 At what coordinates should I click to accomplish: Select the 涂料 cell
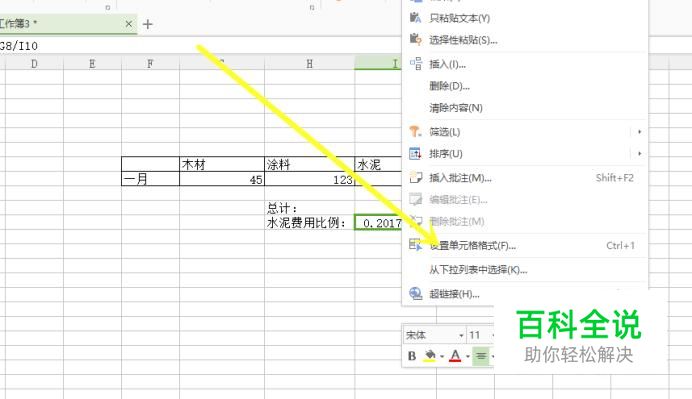tap(309, 164)
